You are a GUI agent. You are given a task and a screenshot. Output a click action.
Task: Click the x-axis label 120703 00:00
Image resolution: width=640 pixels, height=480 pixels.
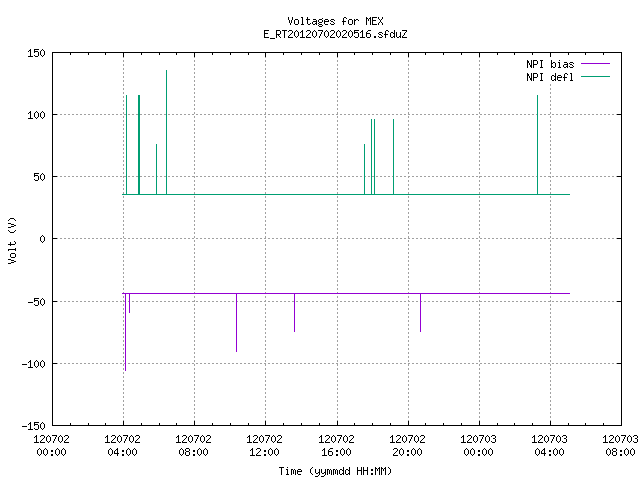(478, 445)
